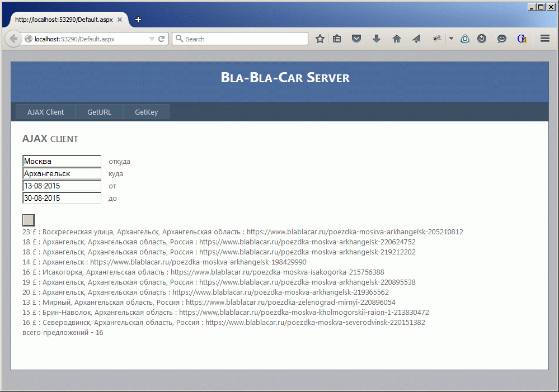The height and width of the screenshot is (392, 559).
Task: Click the address bar URL
Action: (74, 39)
